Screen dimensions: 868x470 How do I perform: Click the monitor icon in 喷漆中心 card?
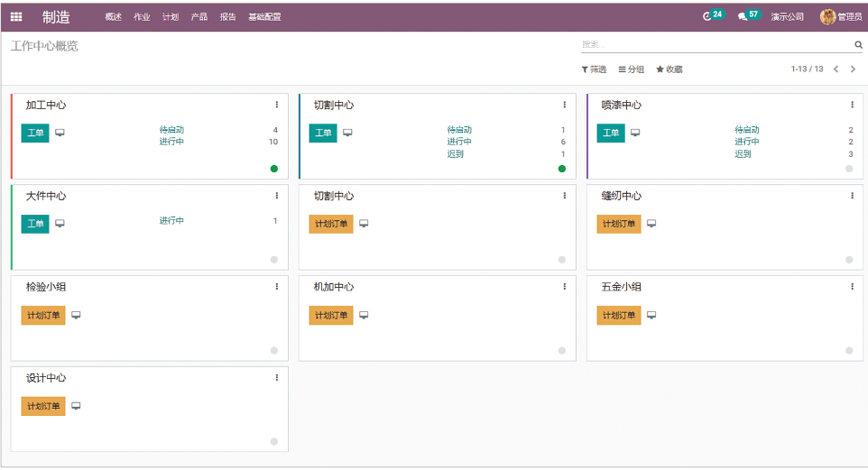click(635, 133)
